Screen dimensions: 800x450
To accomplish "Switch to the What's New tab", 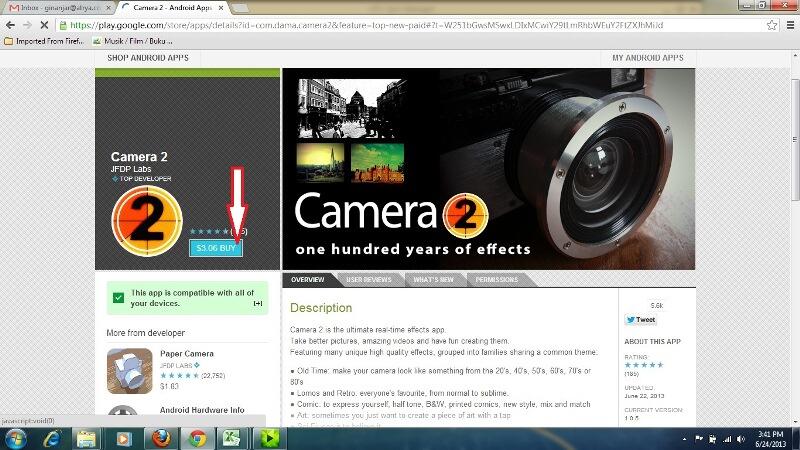I will click(x=433, y=280).
